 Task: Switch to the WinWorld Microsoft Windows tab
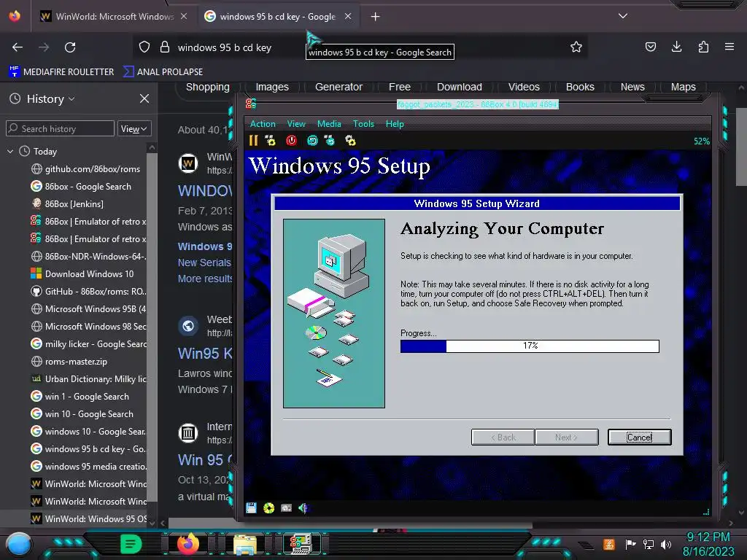[x=113, y=17]
